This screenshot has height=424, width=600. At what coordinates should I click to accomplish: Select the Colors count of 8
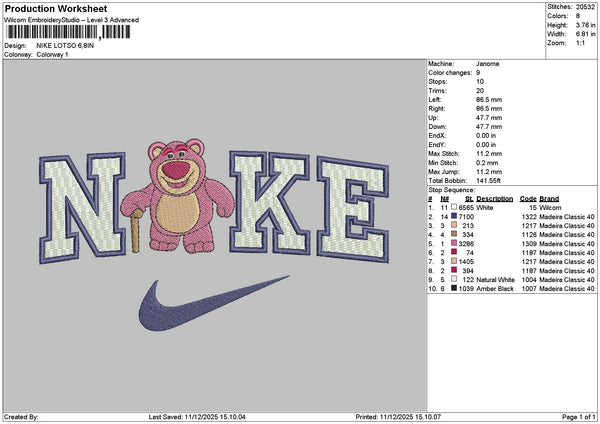(x=578, y=16)
